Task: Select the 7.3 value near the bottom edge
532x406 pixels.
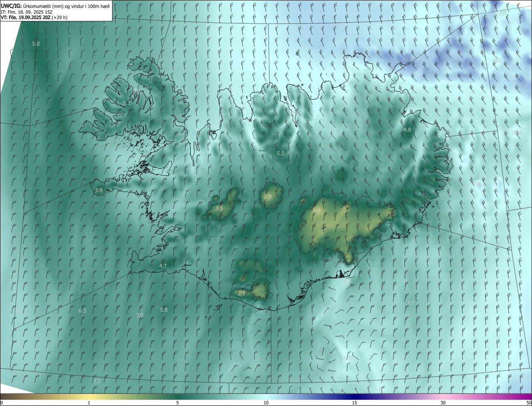Action: [x=97, y=381]
